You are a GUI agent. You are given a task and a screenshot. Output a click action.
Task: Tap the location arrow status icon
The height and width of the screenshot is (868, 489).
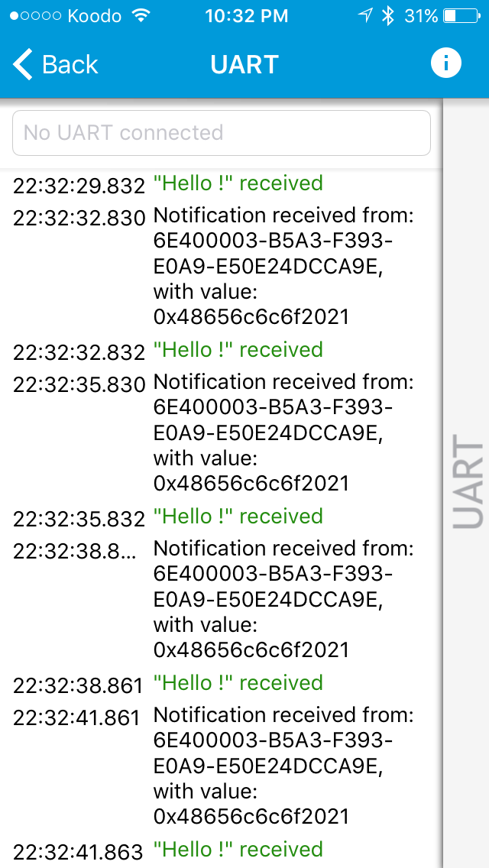365,16
